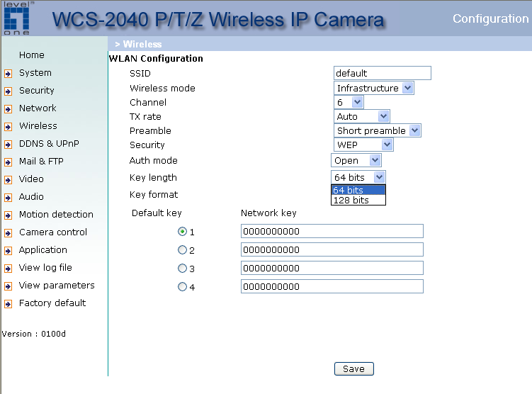The height and width of the screenshot is (394, 532).
Task: Open the Mail & FTP page
Action: (41, 162)
